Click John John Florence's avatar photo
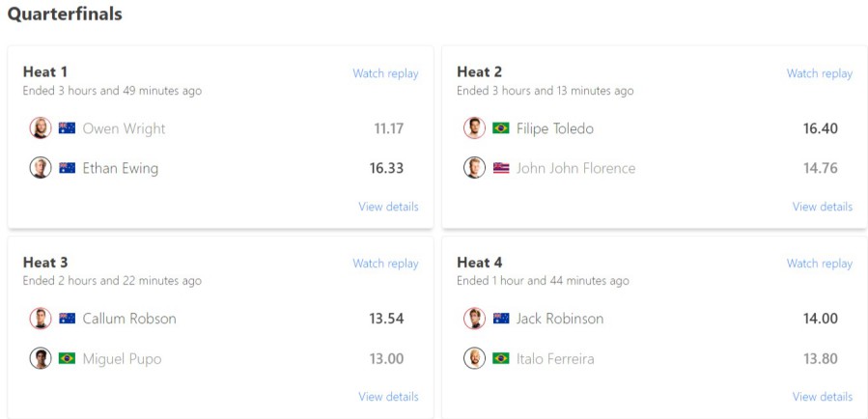 point(474,168)
